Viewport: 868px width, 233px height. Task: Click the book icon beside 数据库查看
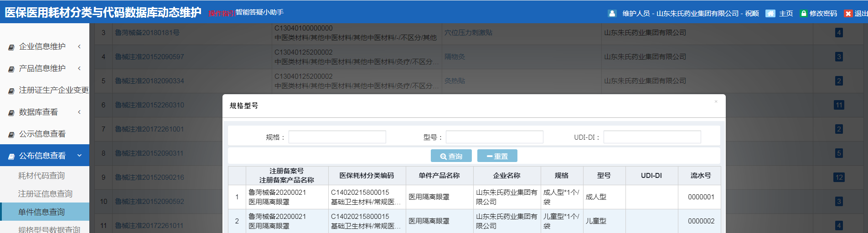pyautogui.click(x=11, y=112)
